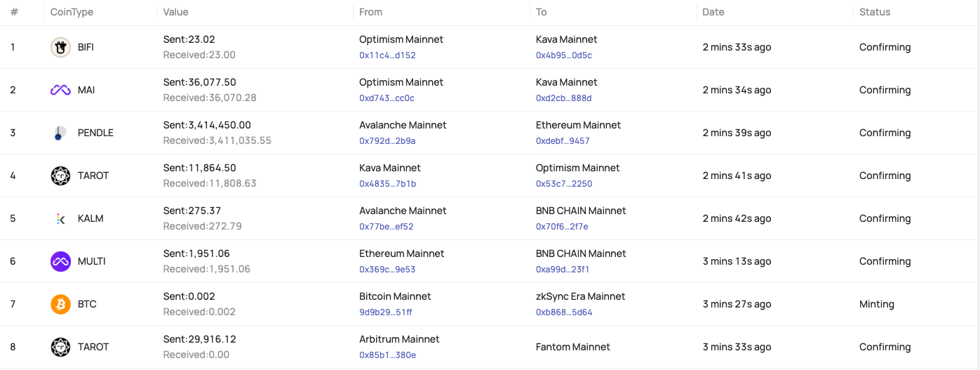Open recipient address 0xa99d...23f1
980x370 pixels.
click(563, 270)
